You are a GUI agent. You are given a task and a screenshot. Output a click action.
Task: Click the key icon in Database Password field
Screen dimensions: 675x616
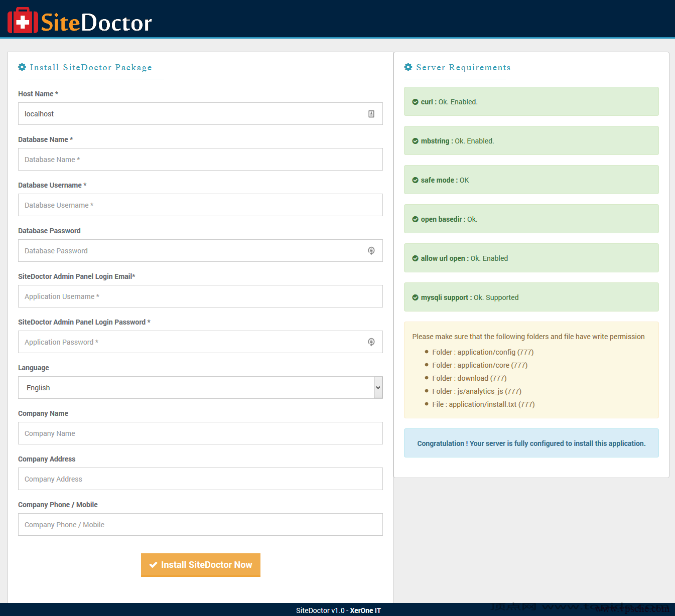(x=371, y=251)
